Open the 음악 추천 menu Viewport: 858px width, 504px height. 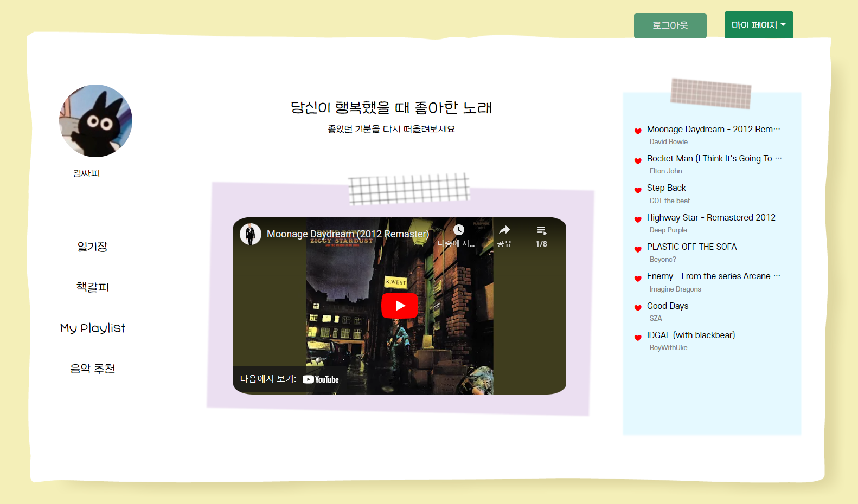(x=93, y=369)
